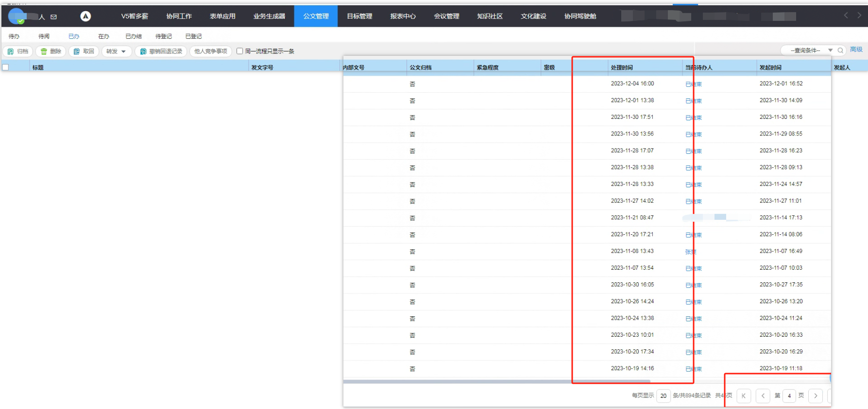Open the mail envelope icon in header
The image size is (868, 409).
(x=54, y=17)
